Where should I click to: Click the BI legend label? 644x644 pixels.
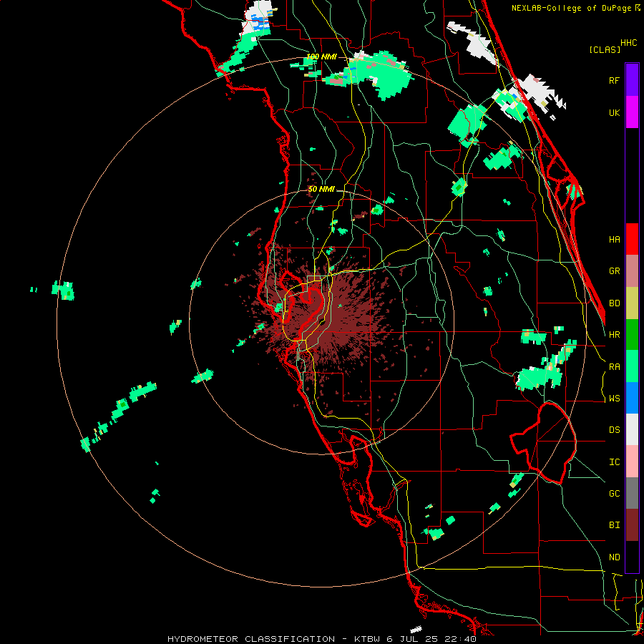coord(614,525)
